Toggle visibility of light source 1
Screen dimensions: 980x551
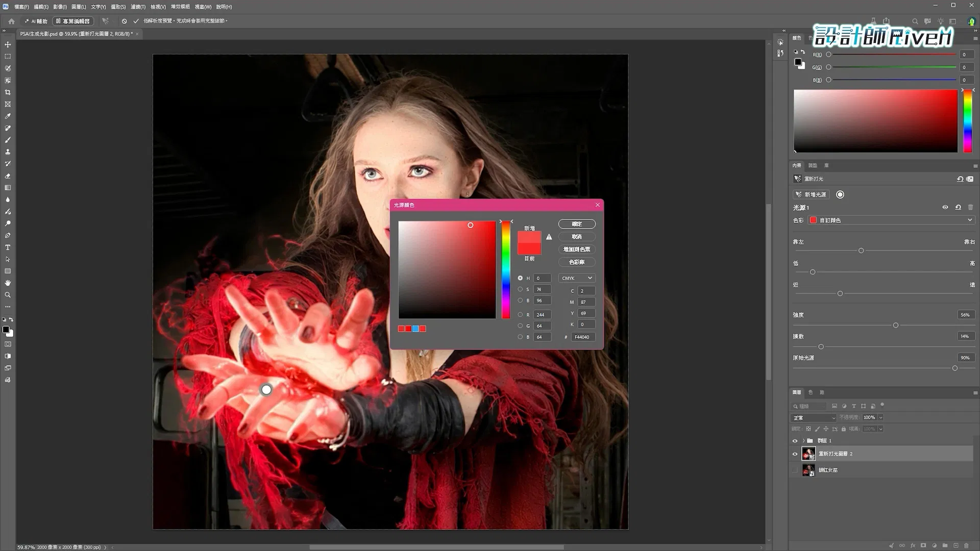tap(945, 207)
